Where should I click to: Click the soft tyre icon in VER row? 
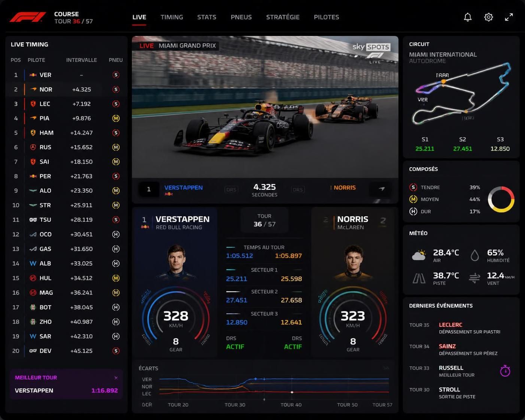(116, 75)
